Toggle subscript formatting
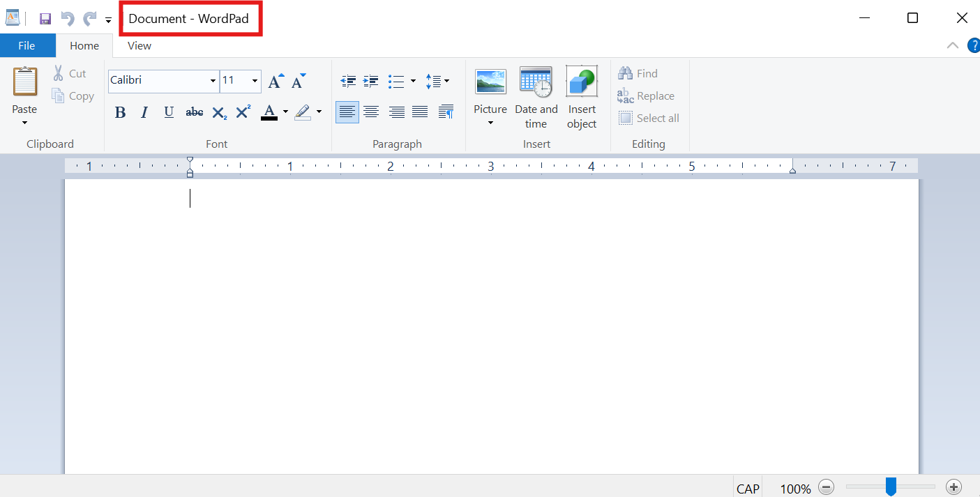 point(220,112)
